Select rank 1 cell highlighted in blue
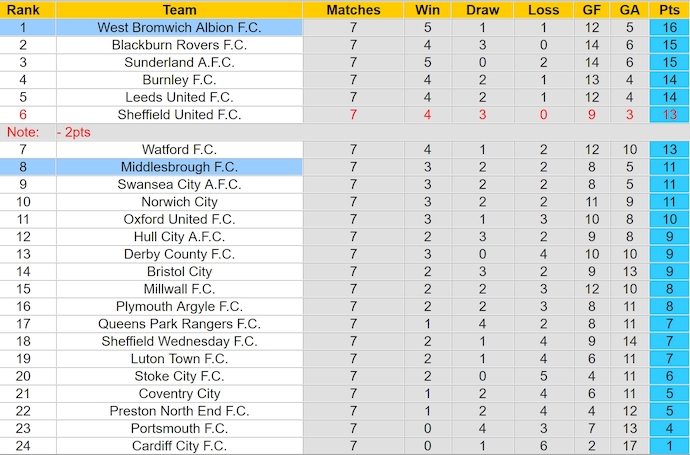 coord(23,28)
